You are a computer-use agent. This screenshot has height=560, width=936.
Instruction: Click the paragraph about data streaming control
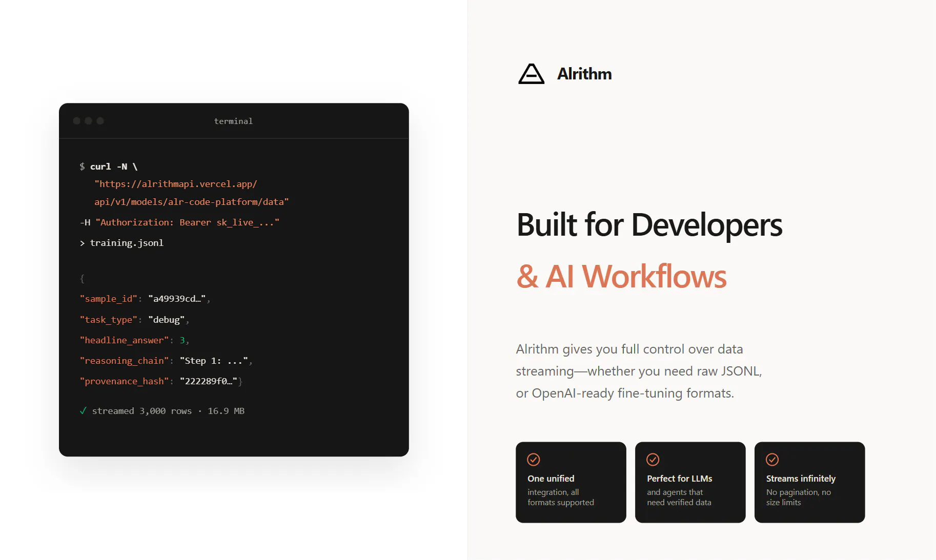639,371
